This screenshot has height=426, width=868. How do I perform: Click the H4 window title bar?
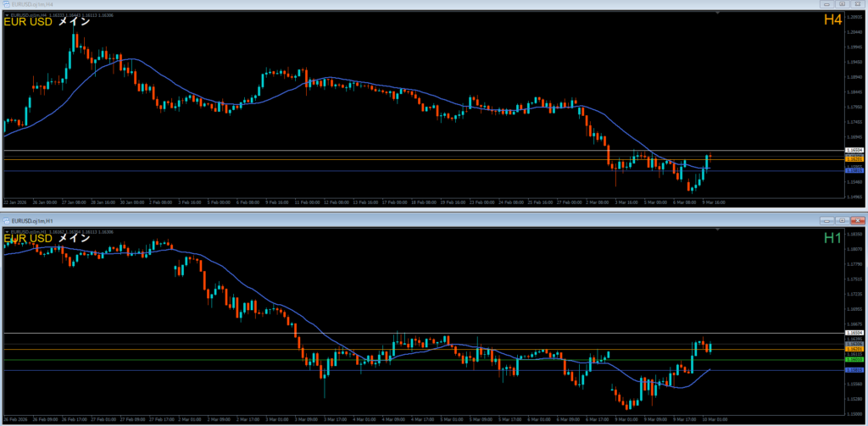point(424,4)
